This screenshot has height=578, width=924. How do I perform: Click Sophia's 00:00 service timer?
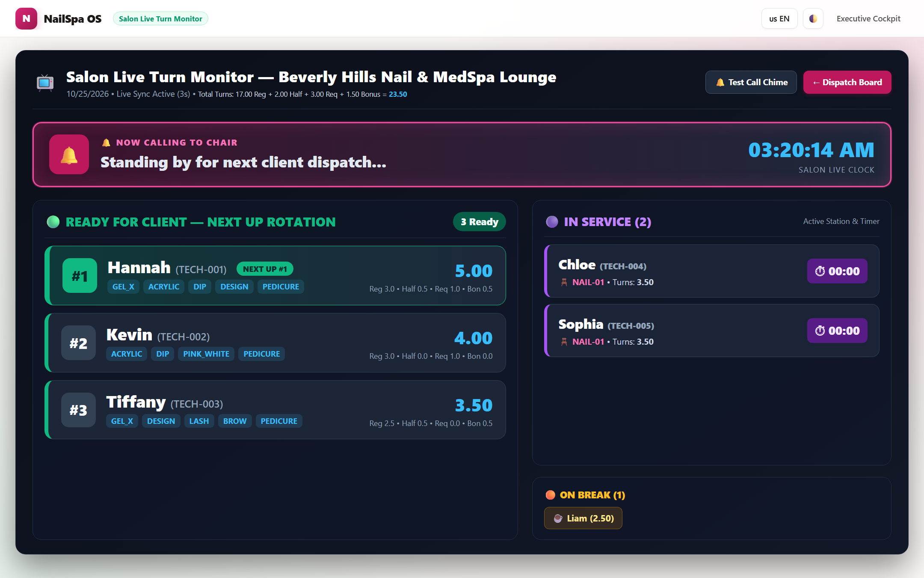pos(837,331)
